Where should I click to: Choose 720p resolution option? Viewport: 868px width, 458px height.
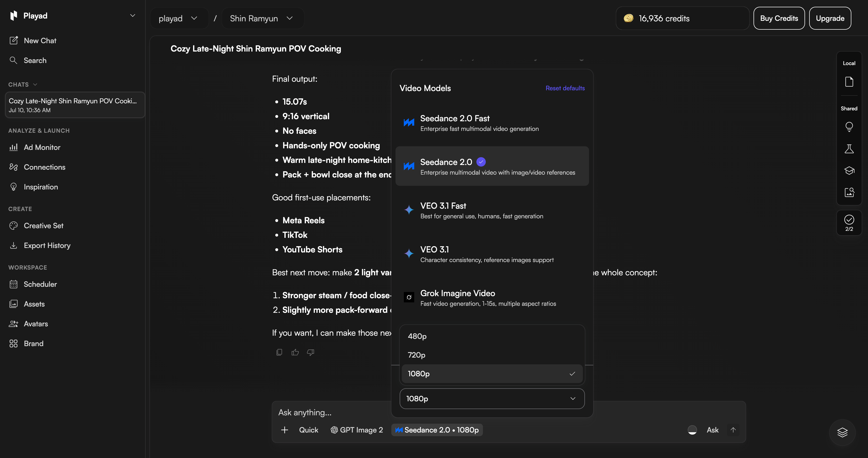(492, 355)
